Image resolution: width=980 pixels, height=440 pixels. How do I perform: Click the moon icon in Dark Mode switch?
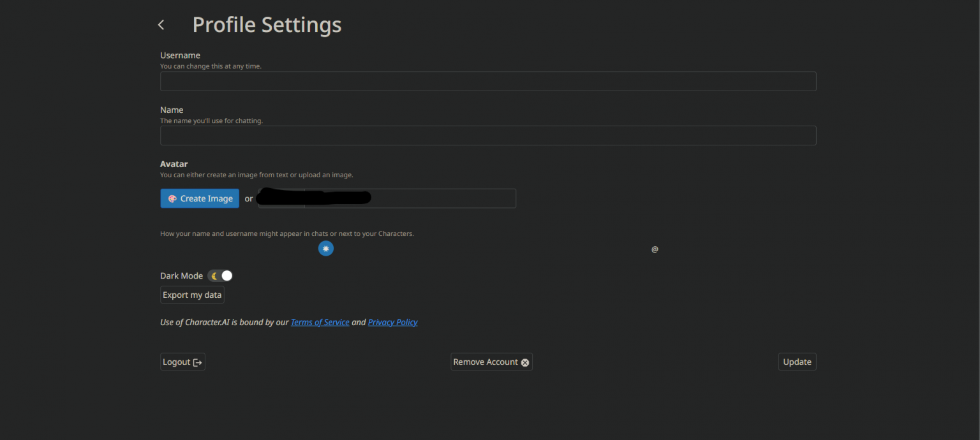coord(215,276)
